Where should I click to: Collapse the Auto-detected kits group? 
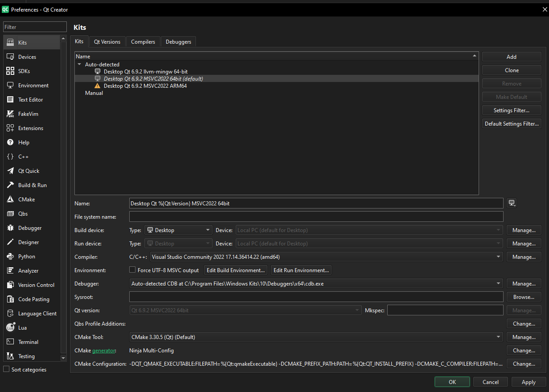(x=79, y=65)
